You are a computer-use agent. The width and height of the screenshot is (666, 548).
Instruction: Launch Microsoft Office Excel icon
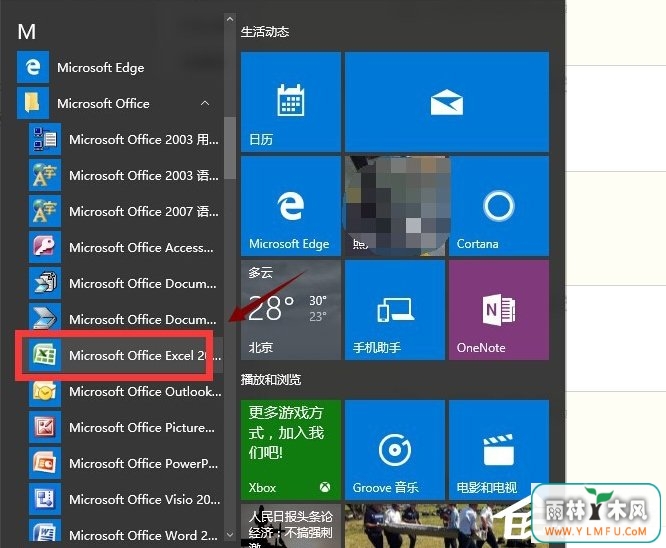click(45, 355)
